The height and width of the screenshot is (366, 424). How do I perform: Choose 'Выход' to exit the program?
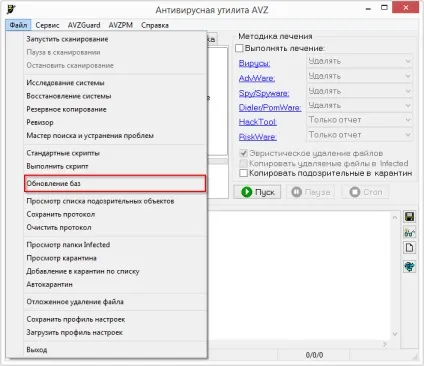(x=115, y=350)
